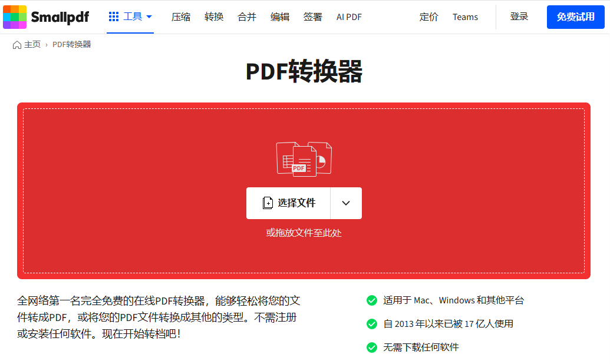610x364 pixels.
Task: Open the 转换 menu item
Action: point(214,17)
